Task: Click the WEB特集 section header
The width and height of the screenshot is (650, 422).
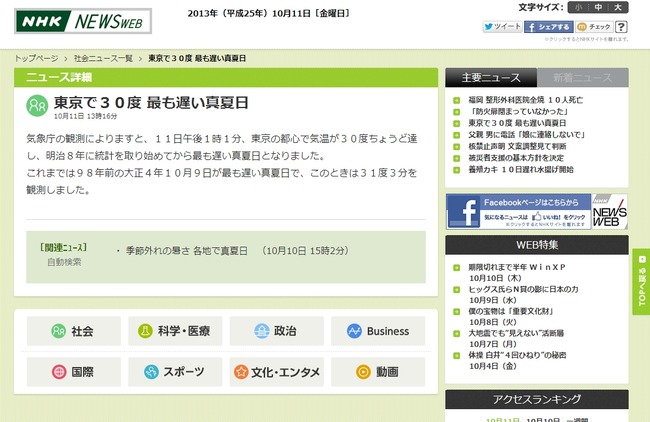Action: [x=537, y=245]
